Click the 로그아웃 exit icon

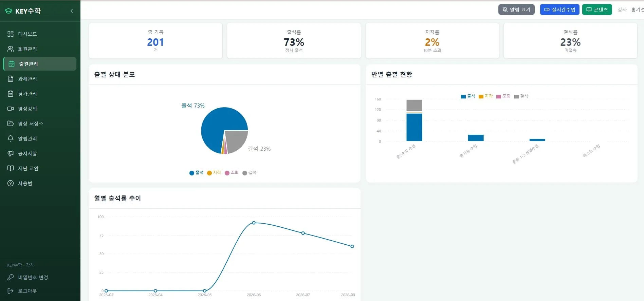11,291
